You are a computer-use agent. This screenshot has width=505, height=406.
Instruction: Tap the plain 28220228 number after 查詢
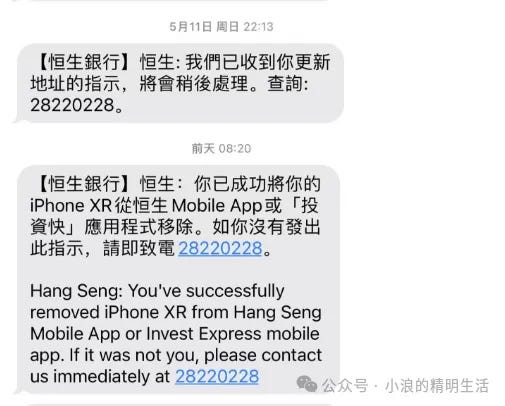tap(73, 105)
